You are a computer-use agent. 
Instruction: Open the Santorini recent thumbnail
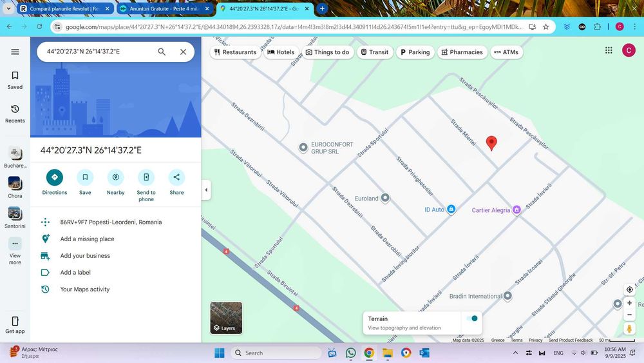(x=15, y=218)
